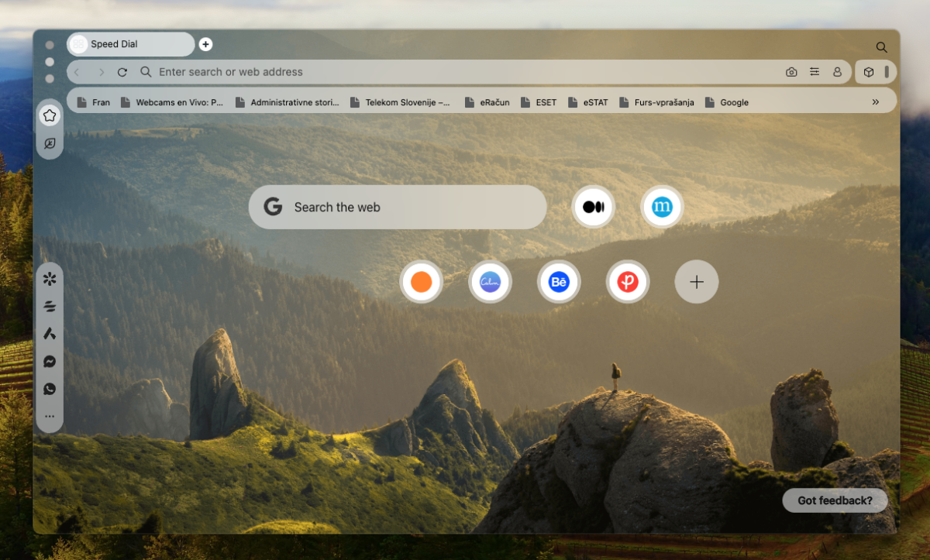Go forward with the forward arrow
The width and height of the screenshot is (930, 560).
coord(101,72)
